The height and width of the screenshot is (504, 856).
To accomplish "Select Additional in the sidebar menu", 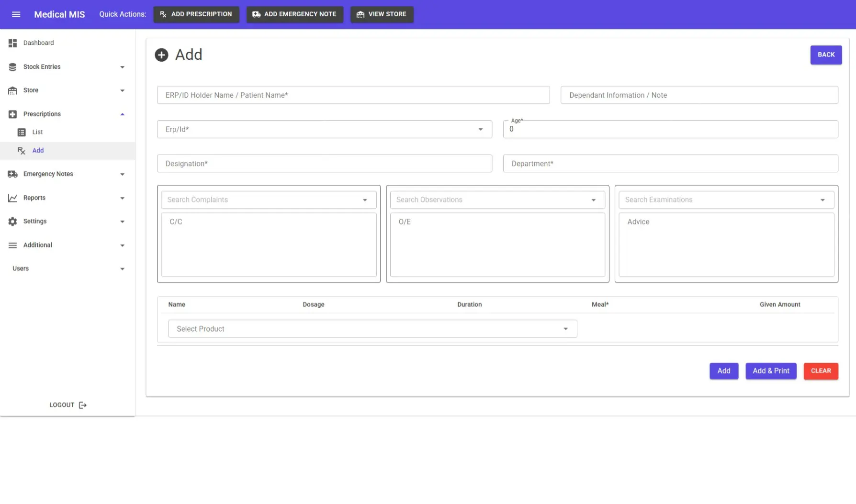I will click(38, 245).
